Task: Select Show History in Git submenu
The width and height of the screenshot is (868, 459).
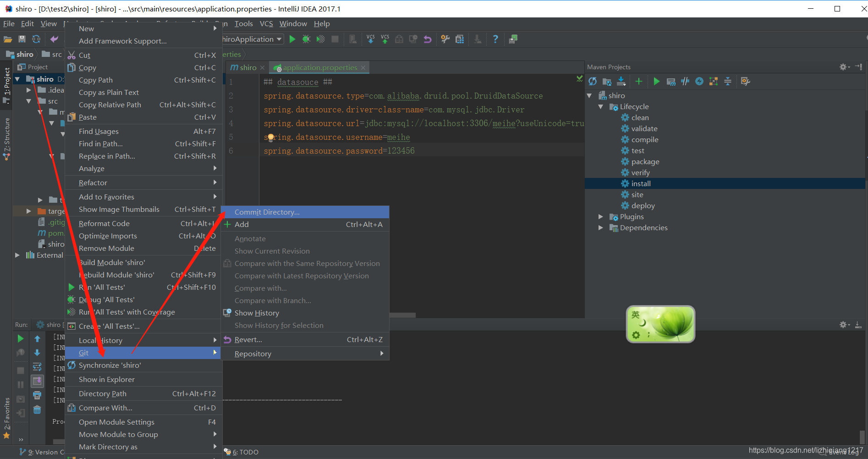Action: coord(305,313)
